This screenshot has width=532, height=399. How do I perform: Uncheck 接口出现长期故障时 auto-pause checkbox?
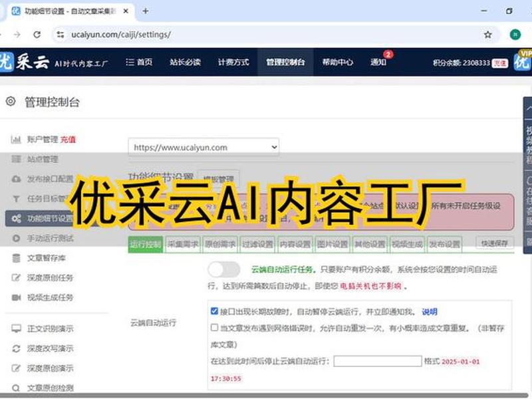tap(214, 311)
